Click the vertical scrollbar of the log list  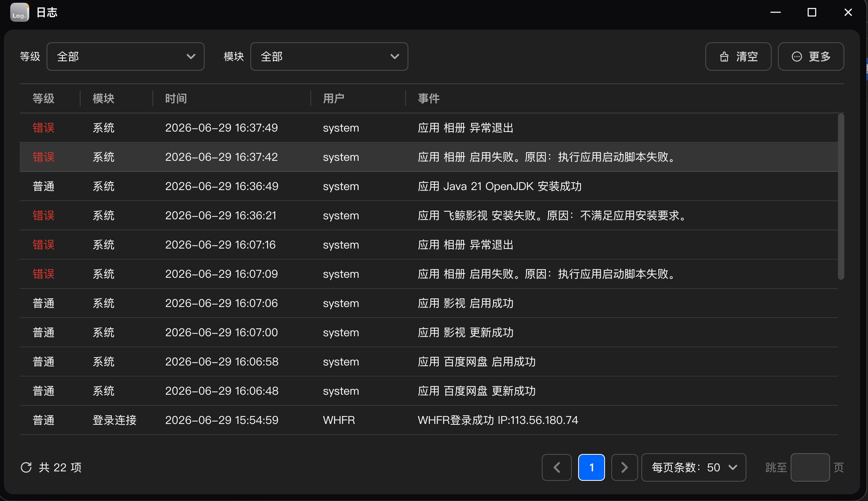(841, 197)
